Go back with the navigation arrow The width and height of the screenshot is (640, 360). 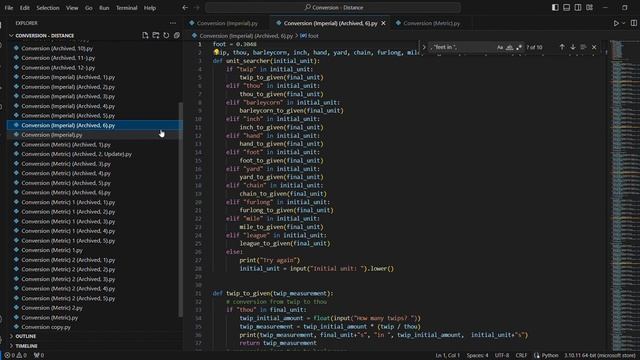pos(185,7)
